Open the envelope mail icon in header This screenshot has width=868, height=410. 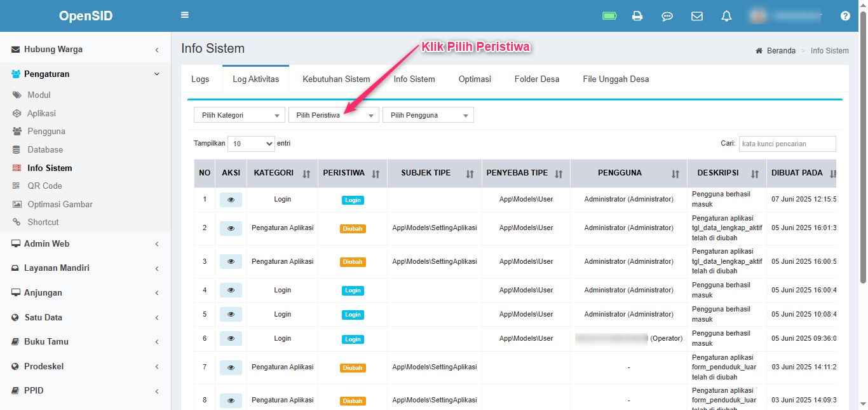click(x=697, y=16)
